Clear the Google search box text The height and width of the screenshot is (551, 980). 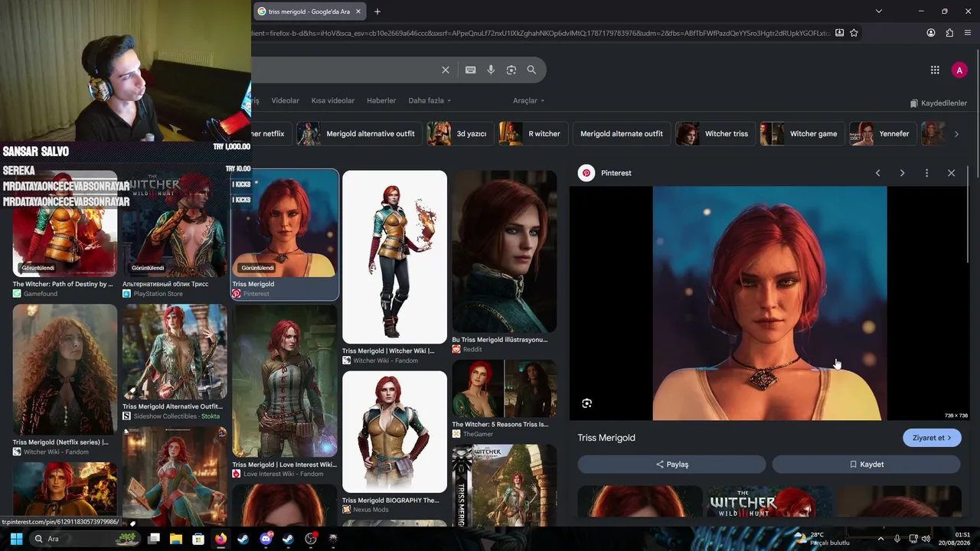446,70
